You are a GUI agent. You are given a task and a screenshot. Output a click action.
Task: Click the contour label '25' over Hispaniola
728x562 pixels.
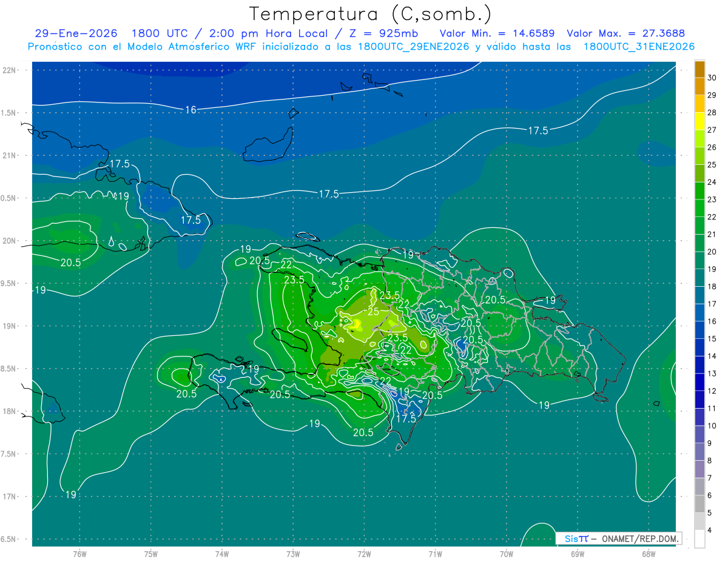pyautogui.click(x=374, y=312)
